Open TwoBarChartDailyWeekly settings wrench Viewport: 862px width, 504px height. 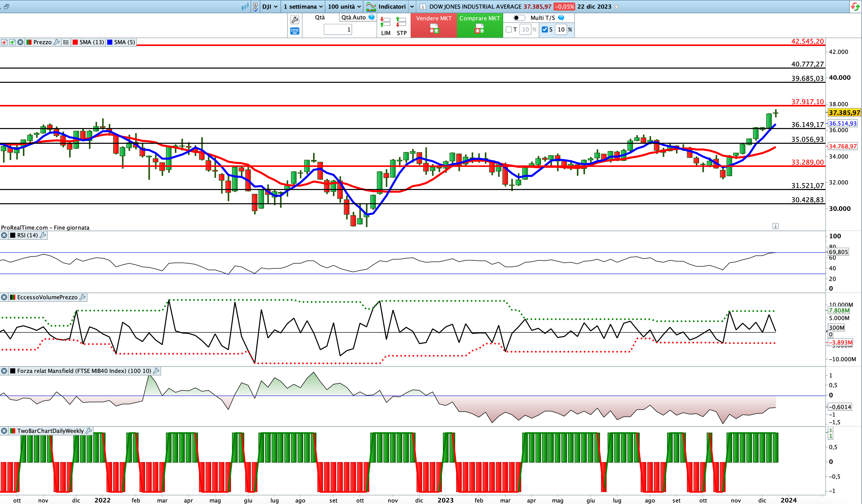[x=89, y=431]
